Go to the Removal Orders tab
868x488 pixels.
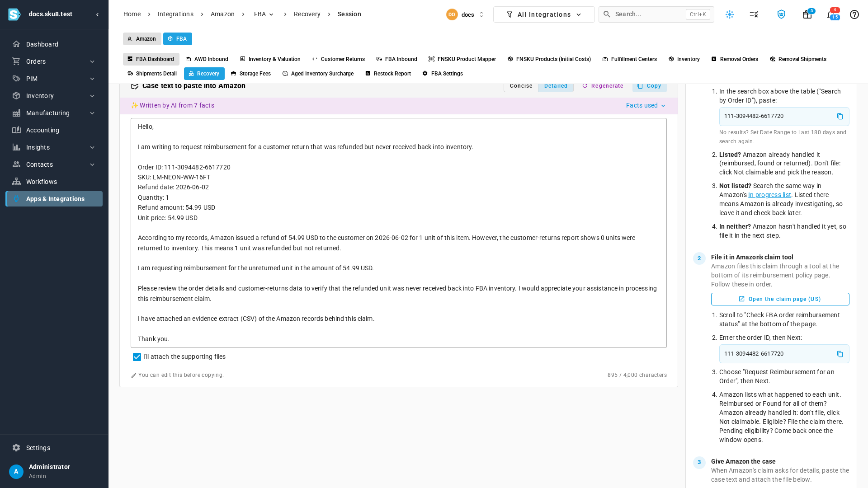[x=734, y=59]
